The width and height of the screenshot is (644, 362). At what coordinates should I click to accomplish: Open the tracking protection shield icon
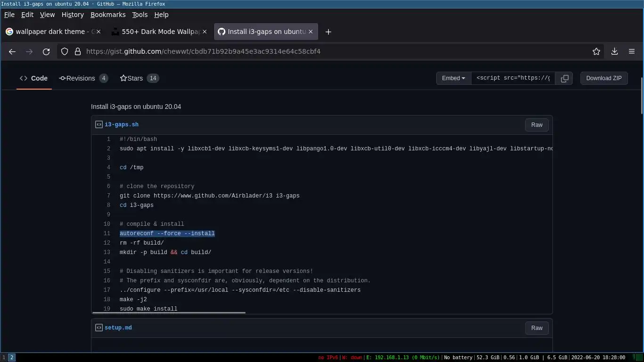coord(65,51)
